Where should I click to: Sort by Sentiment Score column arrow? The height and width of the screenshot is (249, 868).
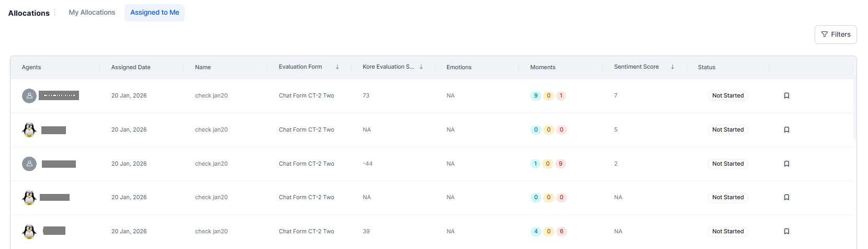(x=672, y=67)
